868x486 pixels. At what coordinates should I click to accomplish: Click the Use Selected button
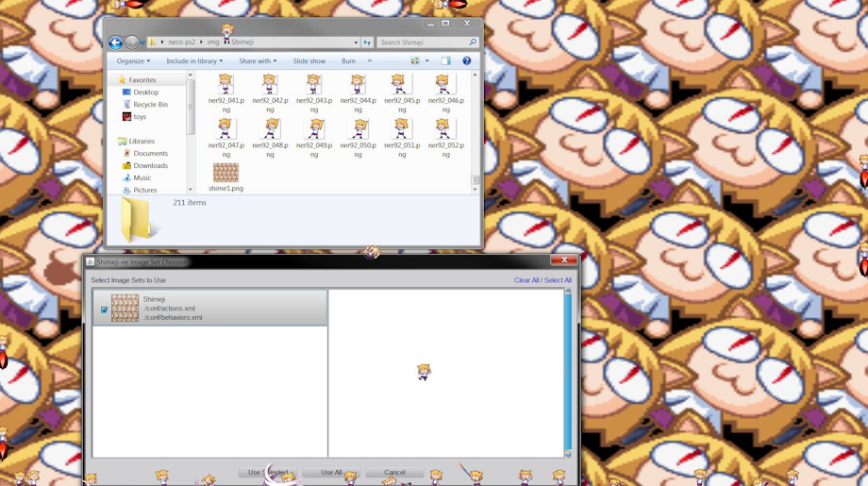pos(268,472)
